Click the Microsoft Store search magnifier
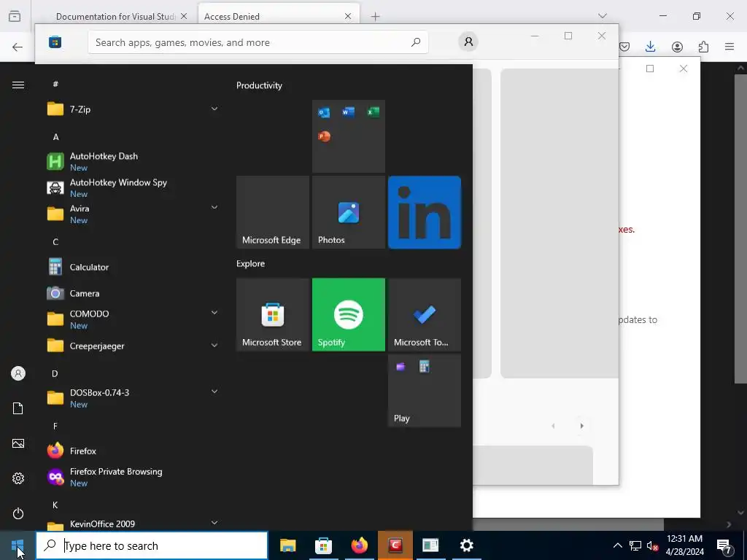This screenshot has width=747, height=560. click(416, 42)
